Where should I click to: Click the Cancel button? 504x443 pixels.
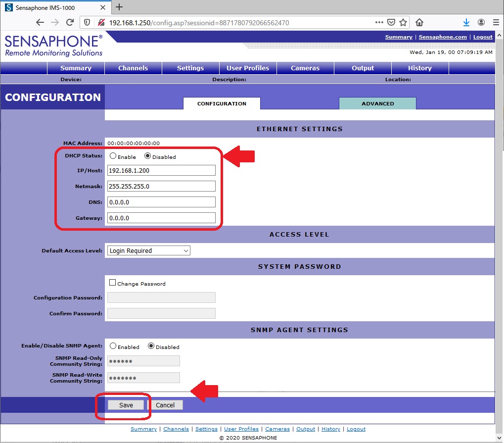tap(165, 405)
